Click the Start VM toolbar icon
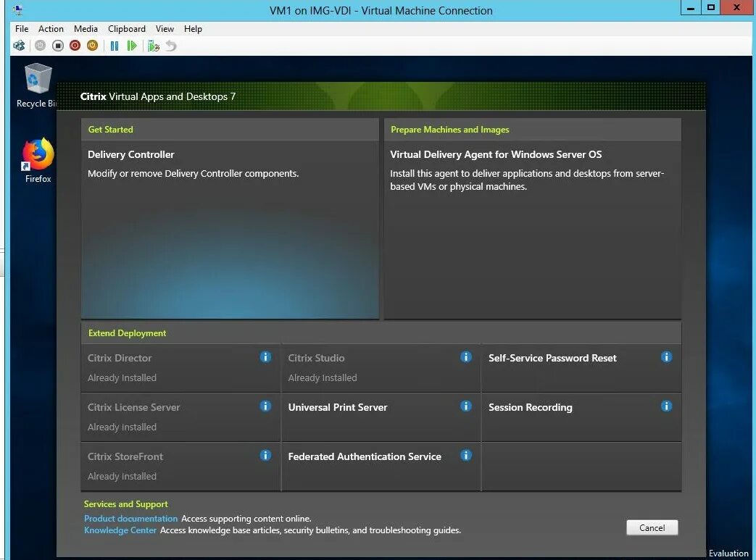756x560 pixels. click(x=41, y=46)
